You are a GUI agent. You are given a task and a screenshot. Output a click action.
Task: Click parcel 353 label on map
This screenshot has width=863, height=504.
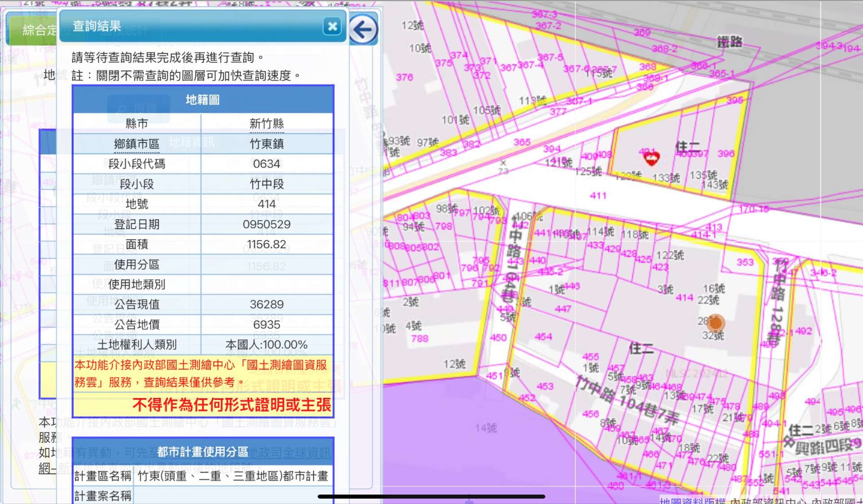click(745, 262)
